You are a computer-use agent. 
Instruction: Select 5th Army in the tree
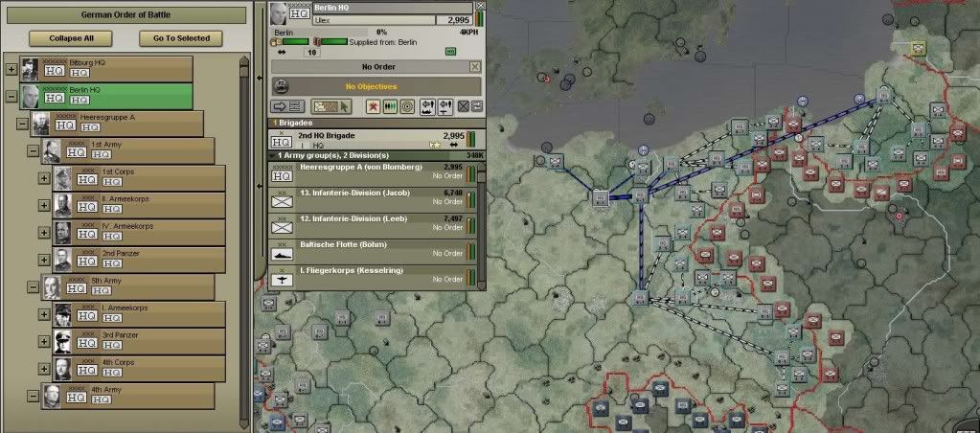[x=127, y=287]
